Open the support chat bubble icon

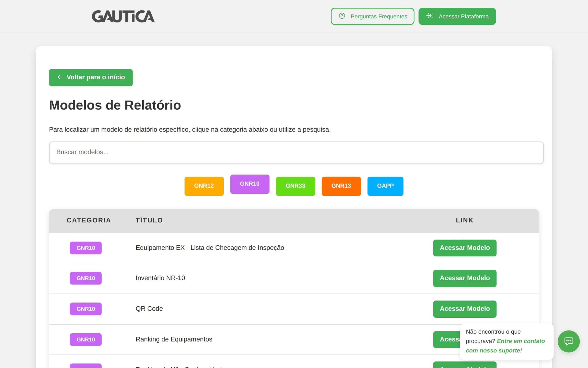[x=568, y=341]
